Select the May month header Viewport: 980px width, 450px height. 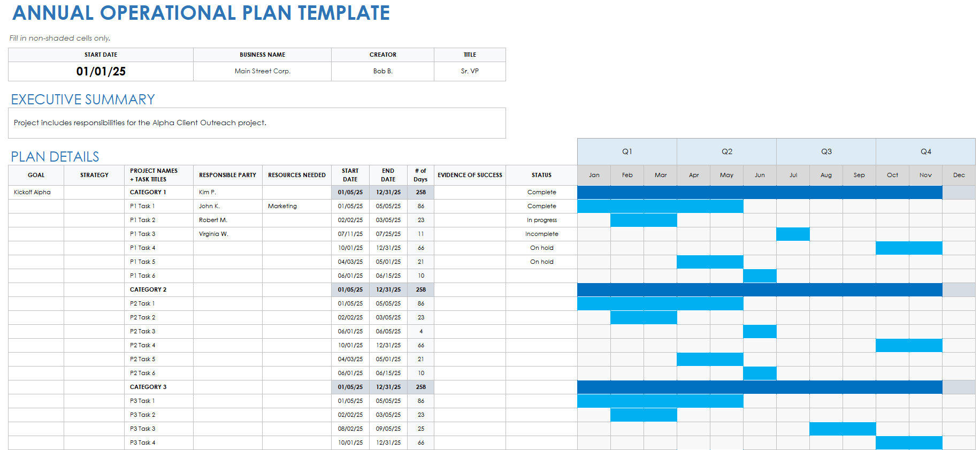pyautogui.click(x=726, y=175)
